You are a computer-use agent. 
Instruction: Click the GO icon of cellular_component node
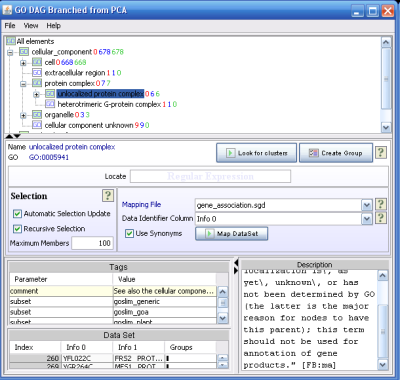(x=24, y=52)
